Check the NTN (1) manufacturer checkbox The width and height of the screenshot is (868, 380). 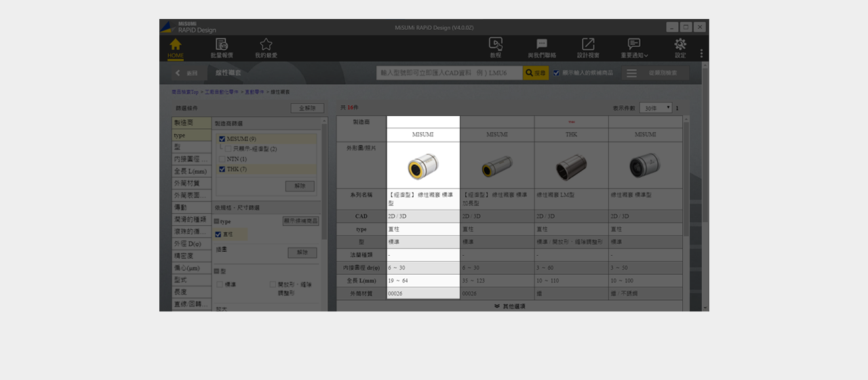point(222,159)
